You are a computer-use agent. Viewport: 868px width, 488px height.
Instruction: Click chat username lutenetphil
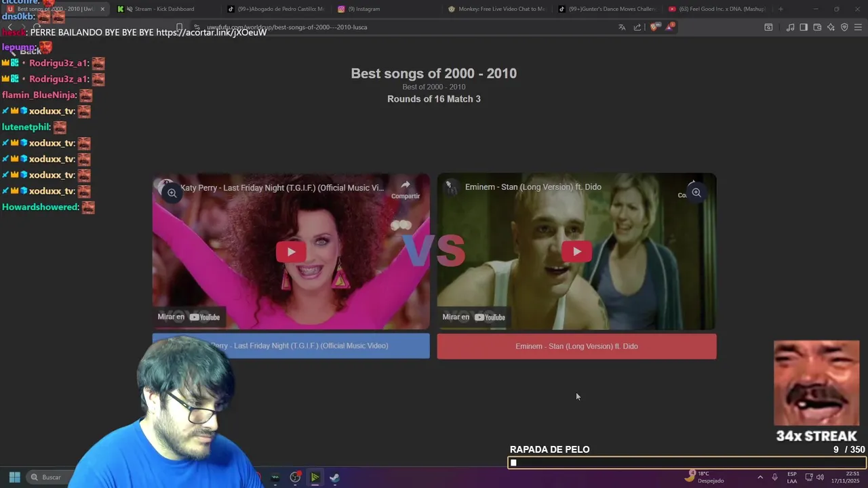coord(26,127)
